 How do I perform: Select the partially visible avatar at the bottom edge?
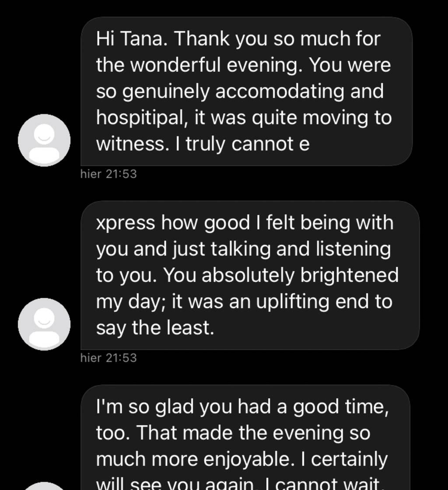click(44, 486)
